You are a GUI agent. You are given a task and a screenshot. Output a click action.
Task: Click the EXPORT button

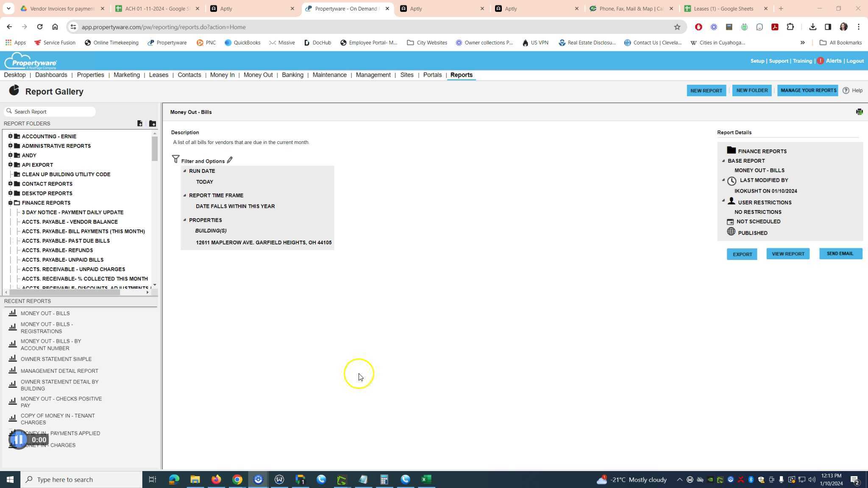point(742,254)
